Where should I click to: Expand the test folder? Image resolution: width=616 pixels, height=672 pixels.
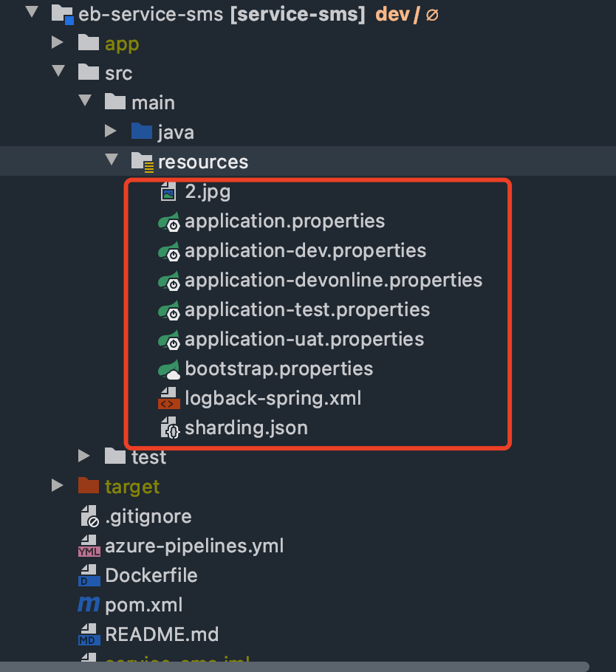[84, 457]
